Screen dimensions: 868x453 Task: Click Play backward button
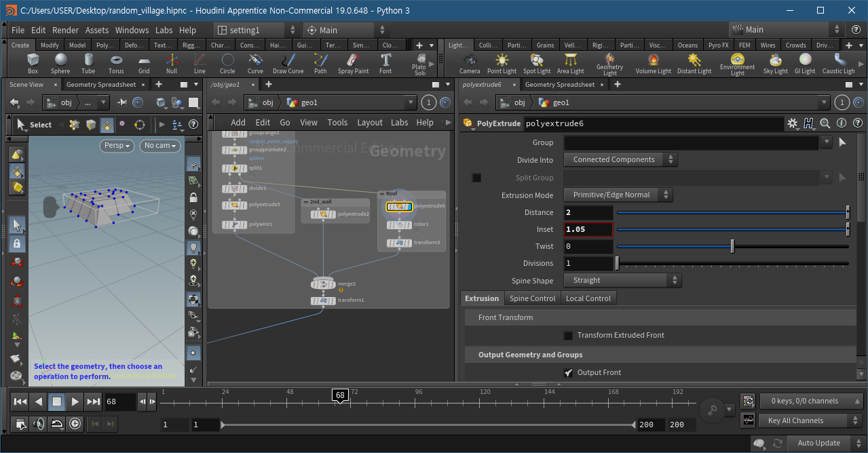[x=39, y=401]
